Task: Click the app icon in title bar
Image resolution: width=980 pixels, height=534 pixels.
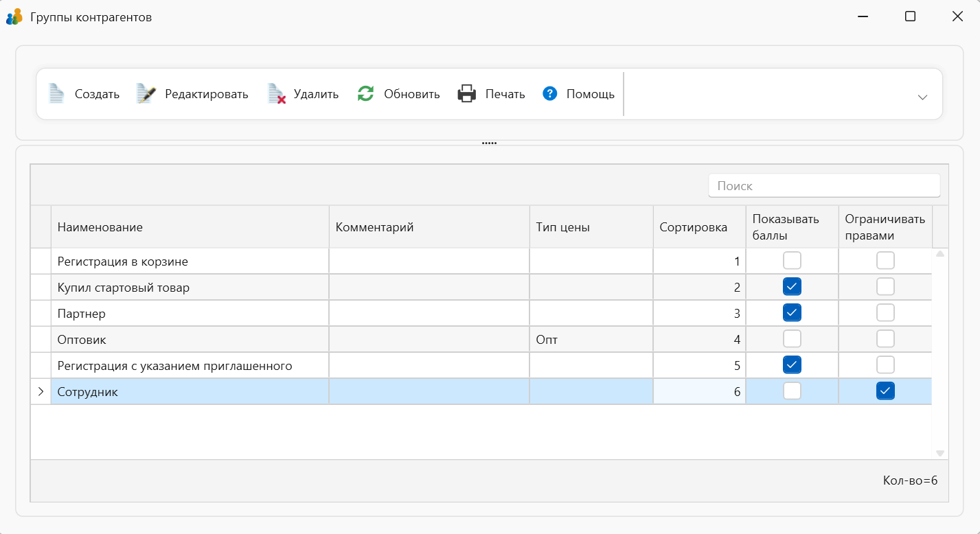Action: point(14,16)
